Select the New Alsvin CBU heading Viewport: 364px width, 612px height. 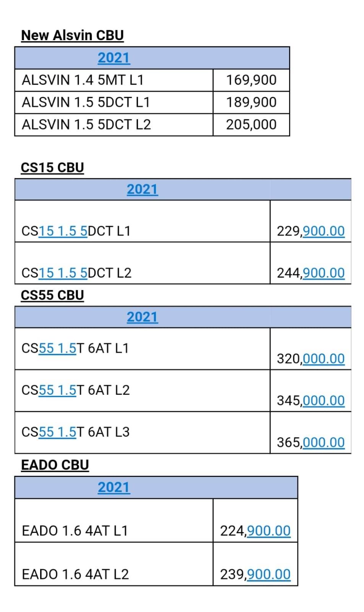click(72, 35)
